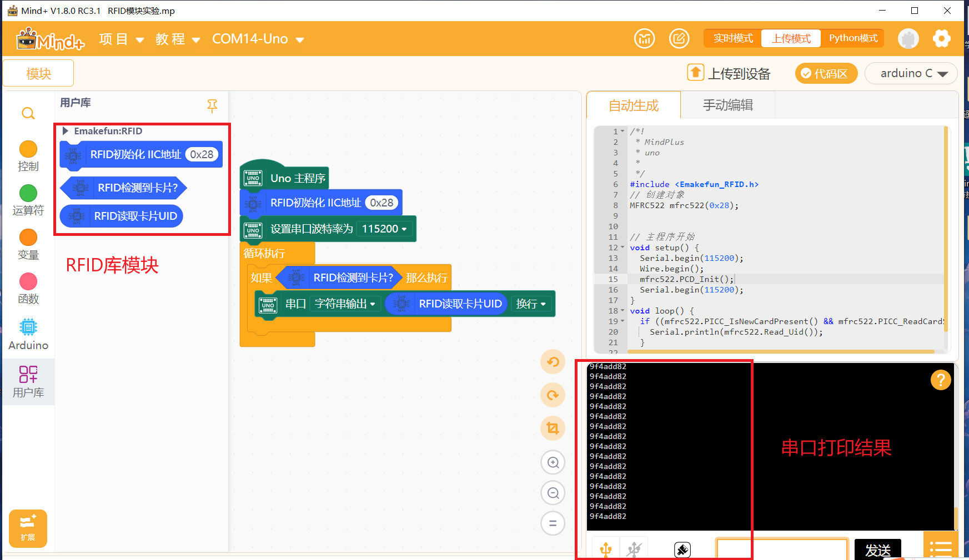Collapse the Emakefun:RFID category
The width and height of the screenshot is (969, 560).
[66, 131]
